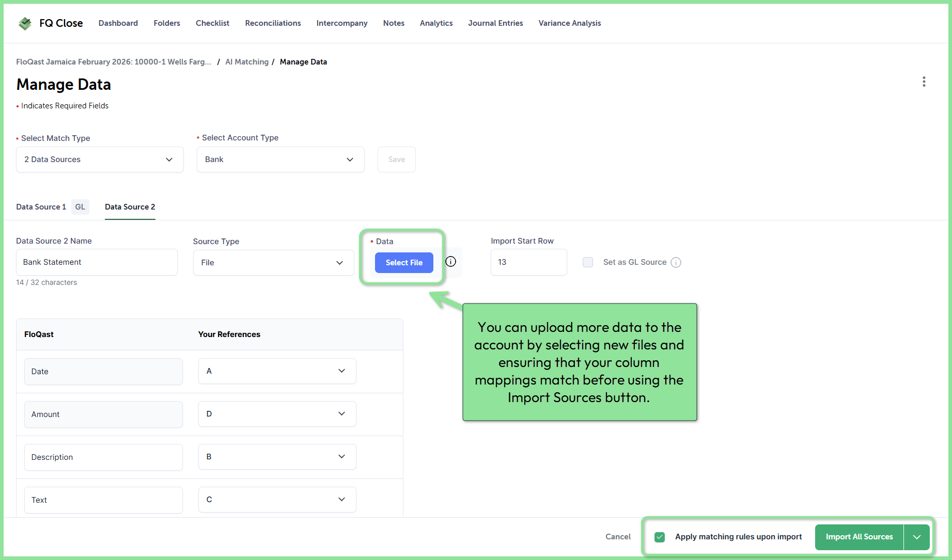This screenshot has height=560, width=952.
Task: Expand the Import All Sources arrow menu
Action: [x=917, y=537]
